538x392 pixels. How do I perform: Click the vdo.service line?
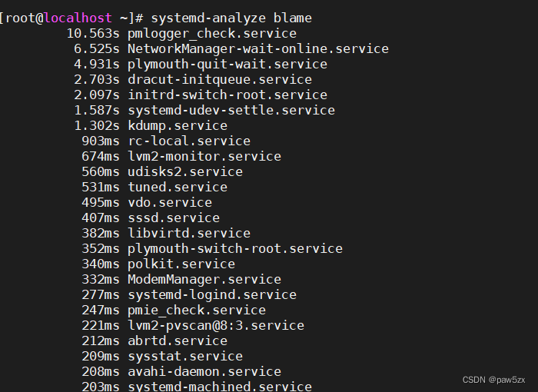pyautogui.click(x=169, y=202)
